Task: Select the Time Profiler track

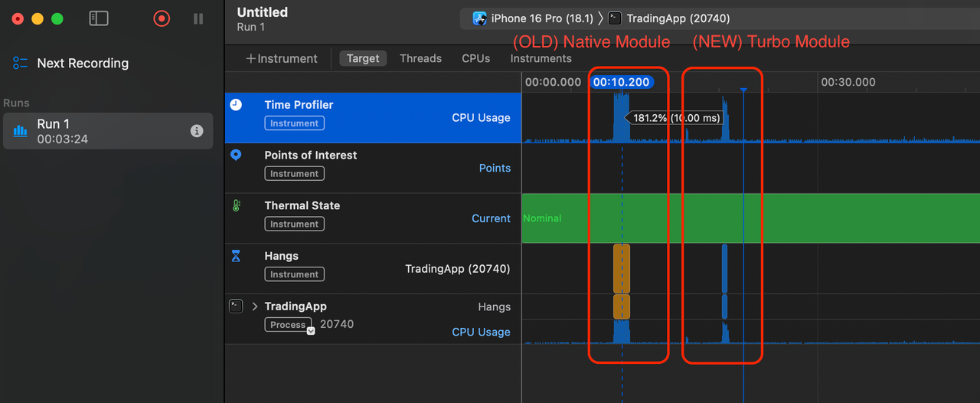Action: pyautogui.click(x=373, y=118)
